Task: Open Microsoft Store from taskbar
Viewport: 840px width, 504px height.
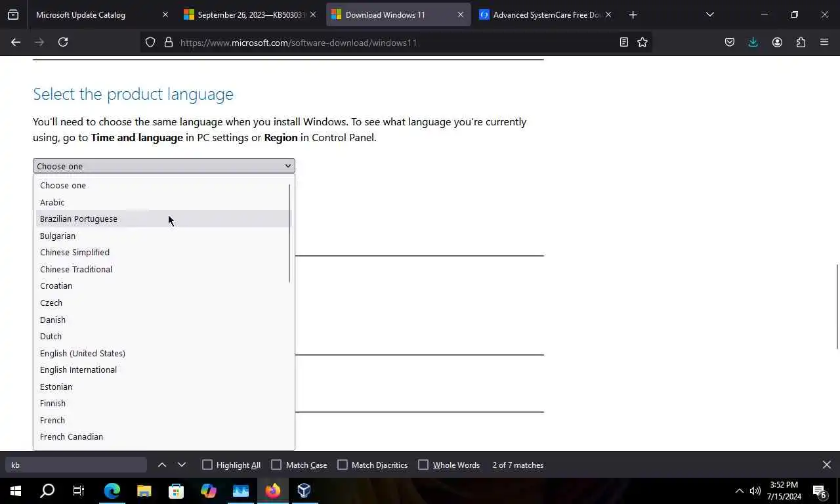Action: [x=176, y=490]
